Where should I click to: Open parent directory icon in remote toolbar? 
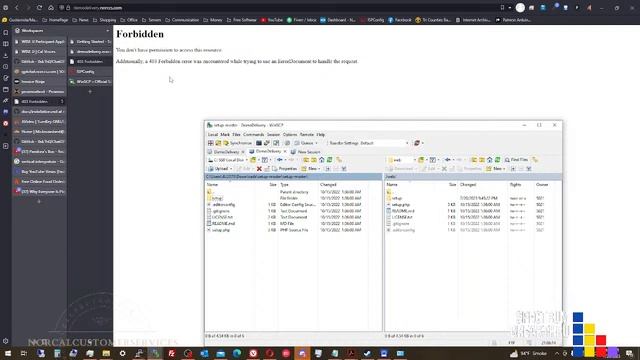point(474,160)
